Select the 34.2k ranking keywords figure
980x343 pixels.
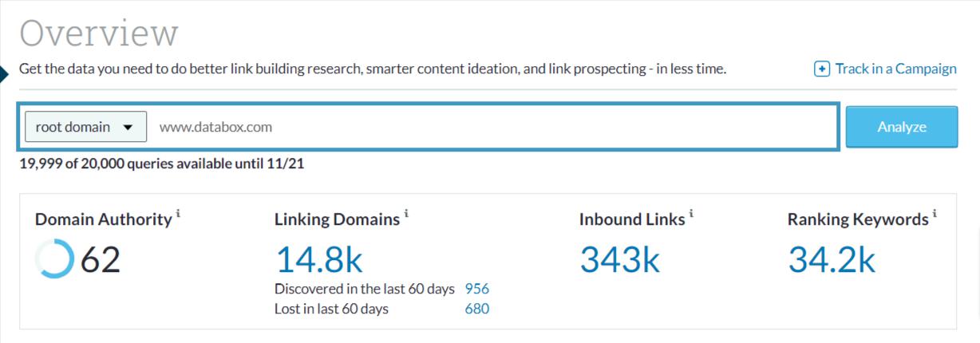pos(832,260)
